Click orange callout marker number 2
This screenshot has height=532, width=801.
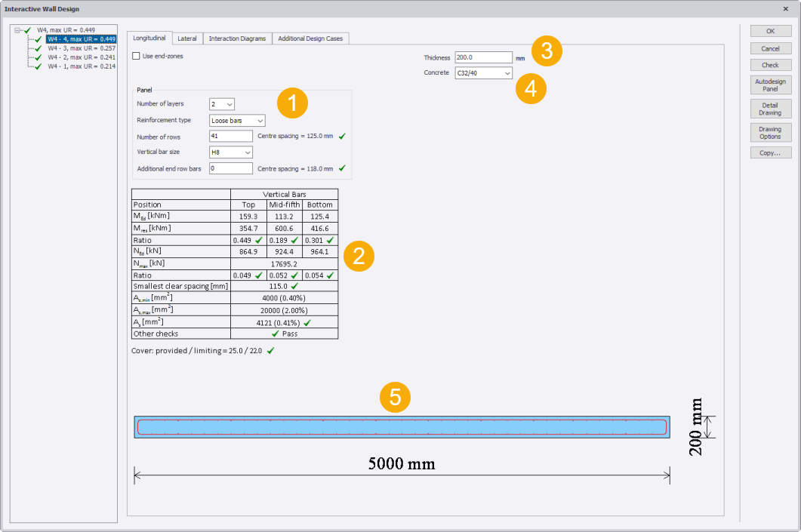pos(359,257)
